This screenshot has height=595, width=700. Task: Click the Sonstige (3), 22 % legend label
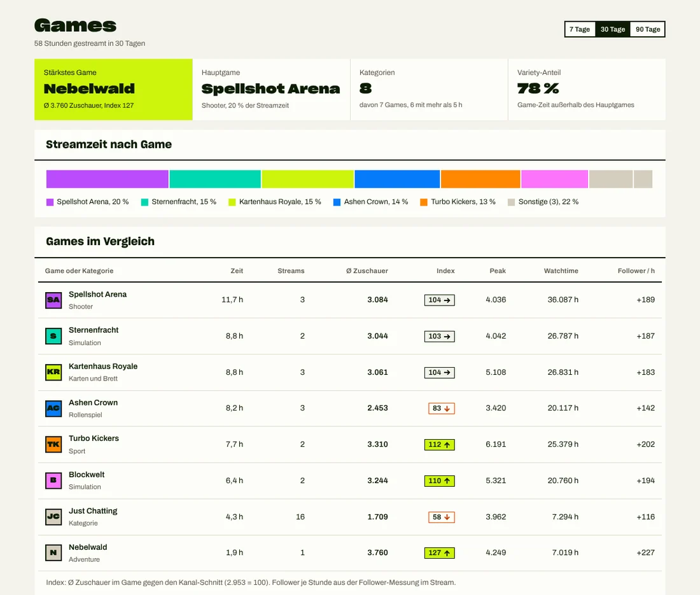(x=548, y=202)
